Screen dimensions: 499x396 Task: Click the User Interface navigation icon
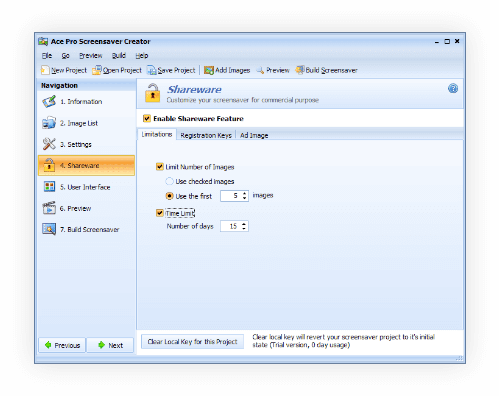pyautogui.click(x=49, y=187)
